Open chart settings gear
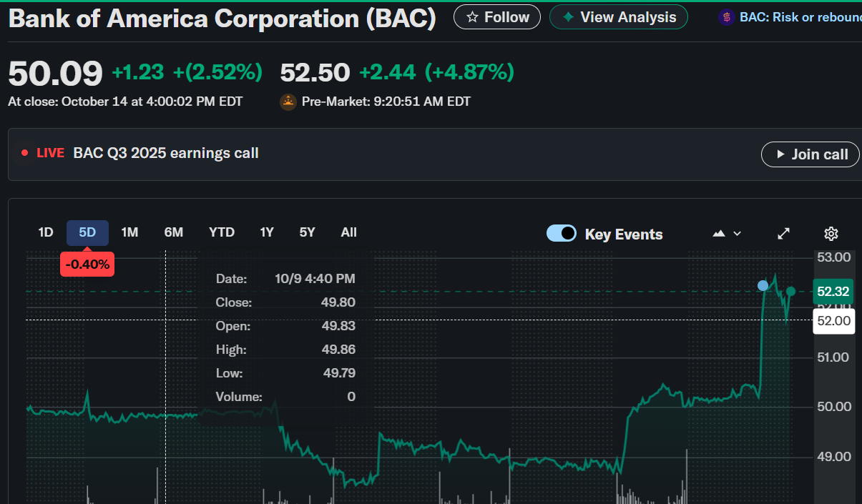 click(831, 234)
